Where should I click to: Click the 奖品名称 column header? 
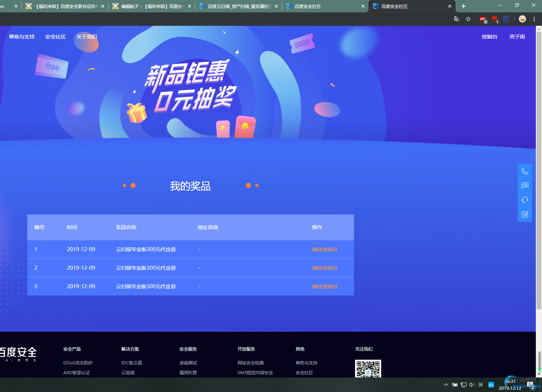[x=126, y=227]
